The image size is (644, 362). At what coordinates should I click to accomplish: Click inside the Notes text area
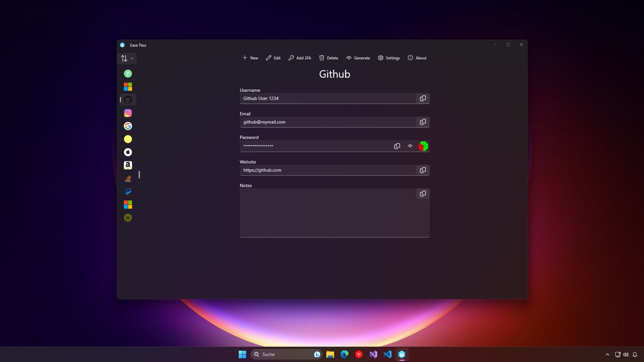[x=335, y=213]
